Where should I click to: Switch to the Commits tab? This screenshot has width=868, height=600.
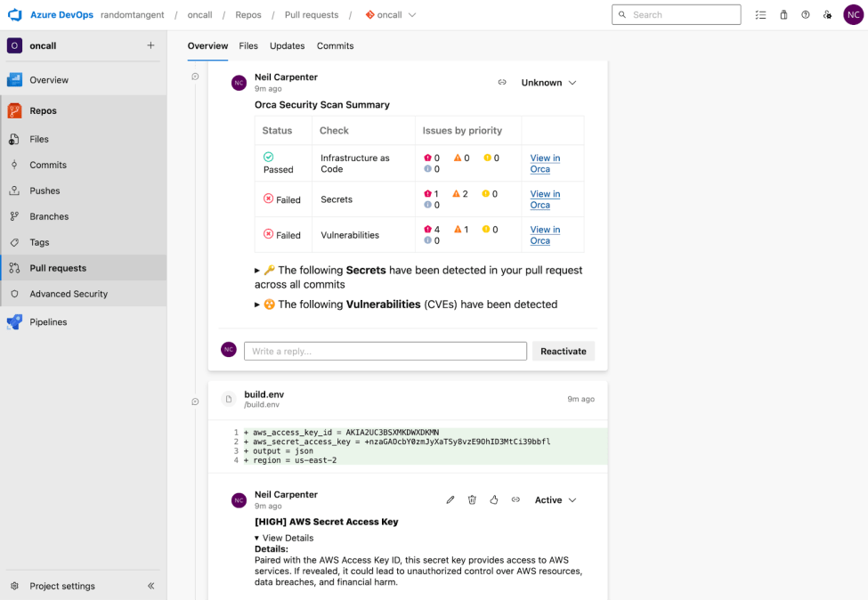tap(335, 46)
